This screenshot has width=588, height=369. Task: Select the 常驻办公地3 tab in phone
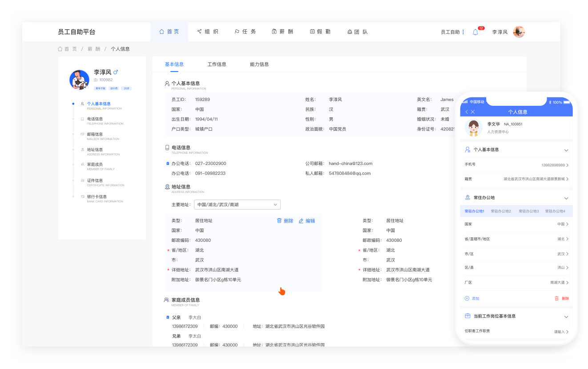[x=529, y=211]
